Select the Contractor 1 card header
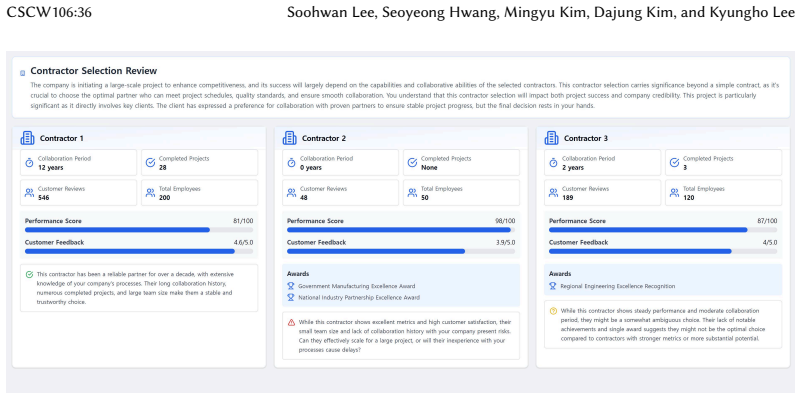The height and width of the screenshot is (399, 801). coord(139,138)
